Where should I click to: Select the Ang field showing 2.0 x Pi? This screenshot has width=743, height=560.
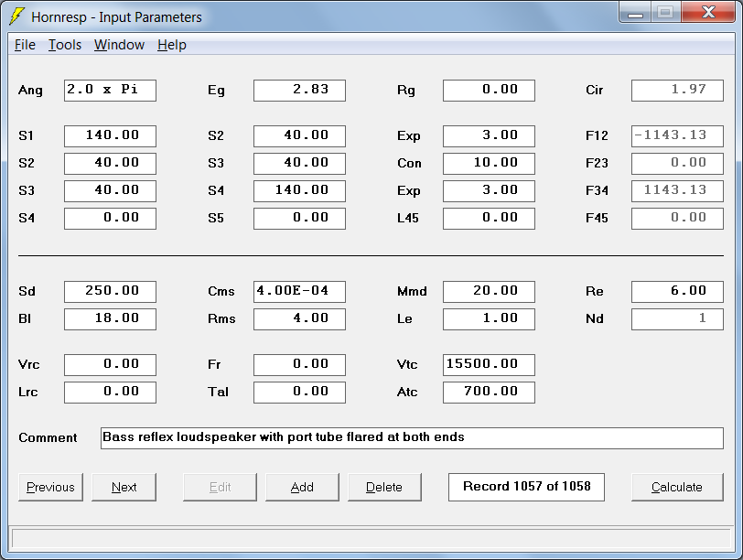click(x=110, y=91)
